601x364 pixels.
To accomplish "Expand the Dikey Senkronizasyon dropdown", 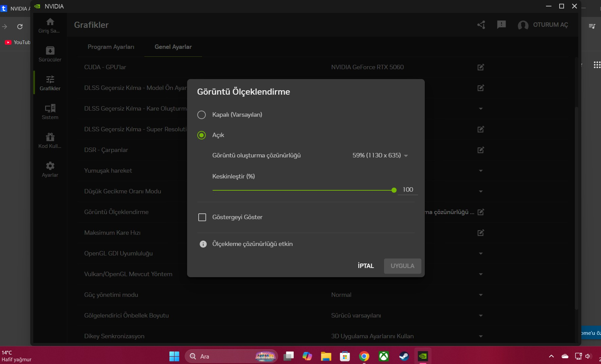I will (x=481, y=336).
